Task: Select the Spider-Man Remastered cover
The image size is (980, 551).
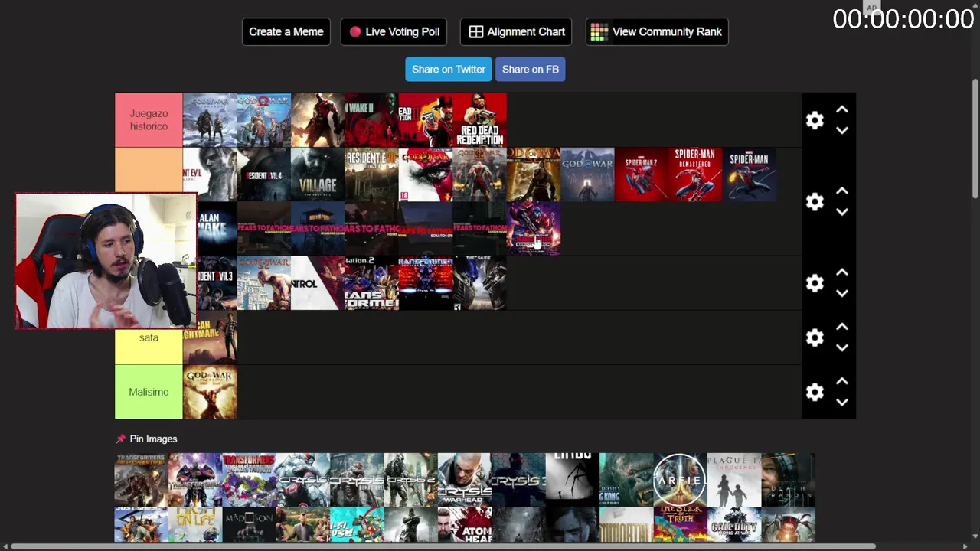Action: pos(695,174)
